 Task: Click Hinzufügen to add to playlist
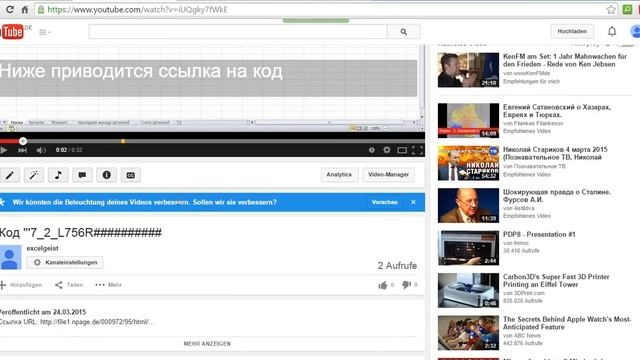[x=21, y=285]
